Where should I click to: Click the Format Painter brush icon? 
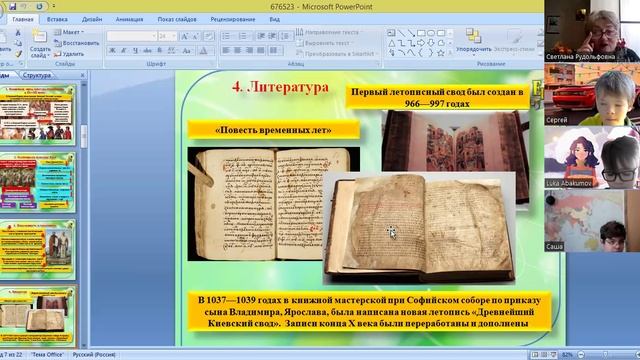[18, 53]
